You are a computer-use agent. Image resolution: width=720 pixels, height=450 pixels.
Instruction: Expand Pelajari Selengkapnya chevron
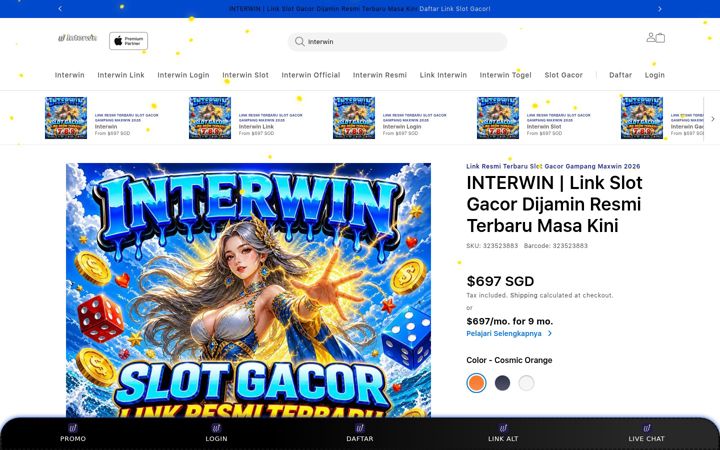pyautogui.click(x=550, y=333)
